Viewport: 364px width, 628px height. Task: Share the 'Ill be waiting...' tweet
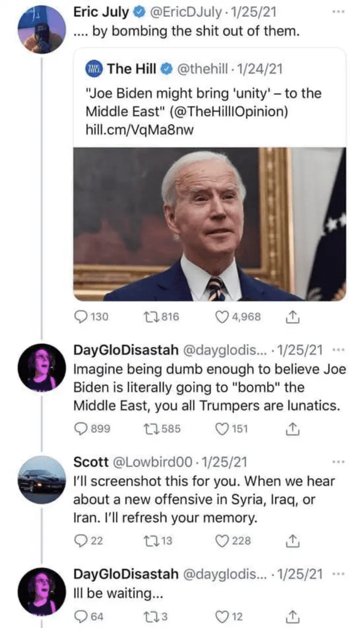(293, 616)
